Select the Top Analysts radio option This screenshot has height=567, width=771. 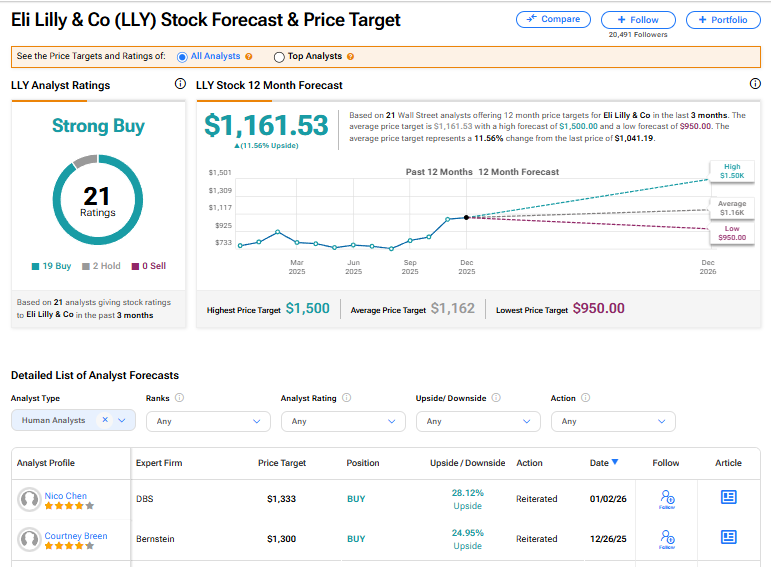(278, 57)
